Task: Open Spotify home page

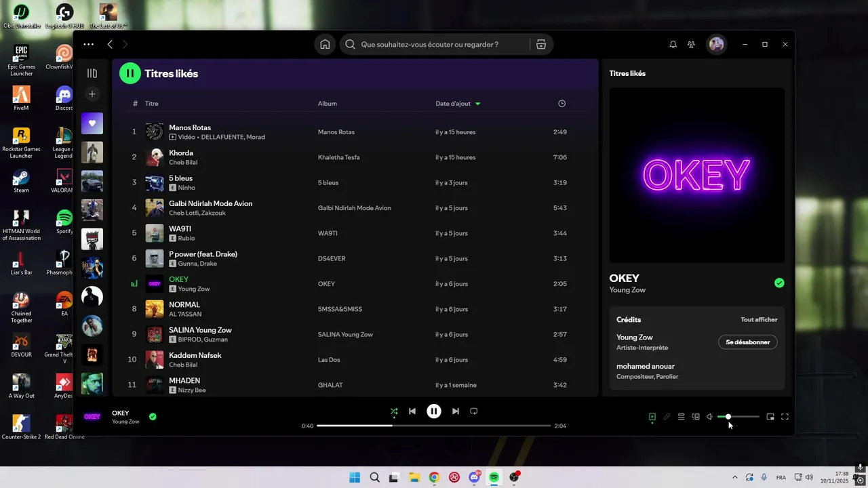Action: (x=325, y=44)
